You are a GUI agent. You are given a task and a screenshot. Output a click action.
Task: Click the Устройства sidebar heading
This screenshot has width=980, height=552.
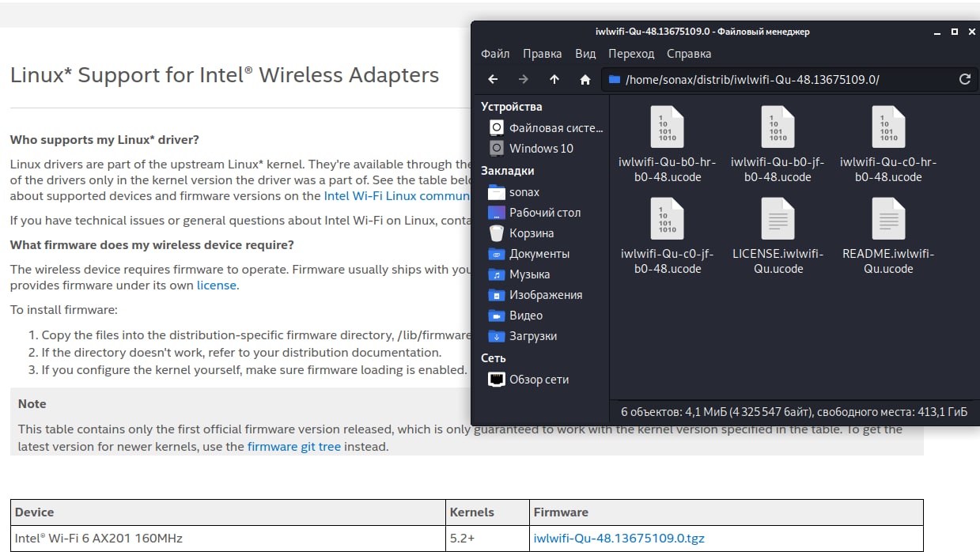click(x=512, y=107)
